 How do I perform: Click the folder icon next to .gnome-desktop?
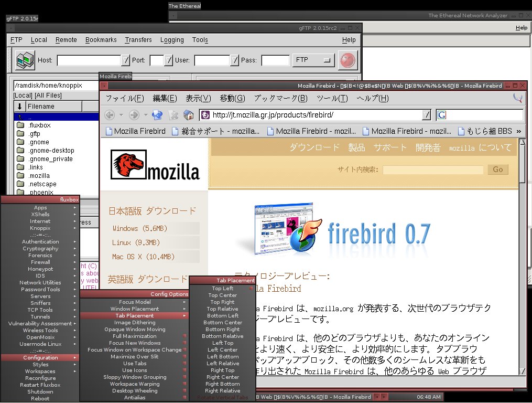pos(20,150)
